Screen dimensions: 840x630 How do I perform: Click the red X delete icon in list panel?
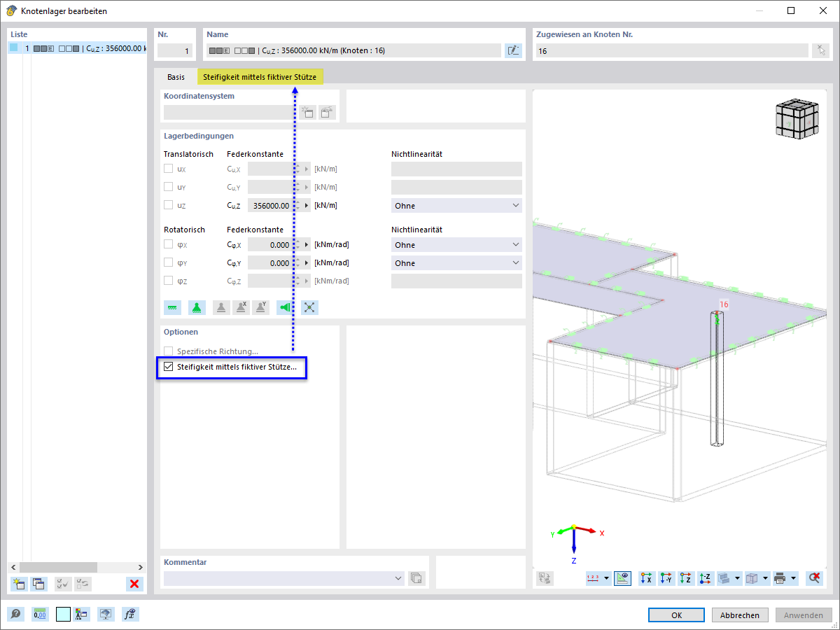tap(134, 584)
